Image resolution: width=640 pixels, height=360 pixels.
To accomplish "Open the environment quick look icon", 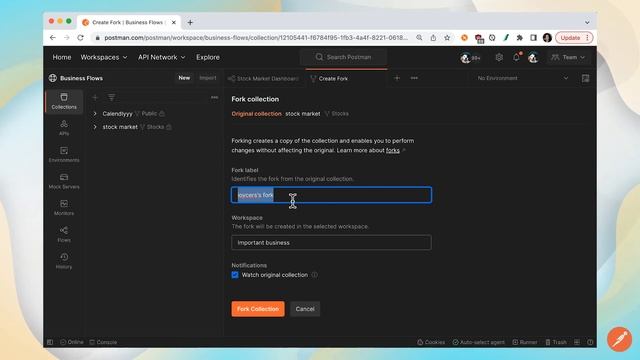I will pos(585,78).
